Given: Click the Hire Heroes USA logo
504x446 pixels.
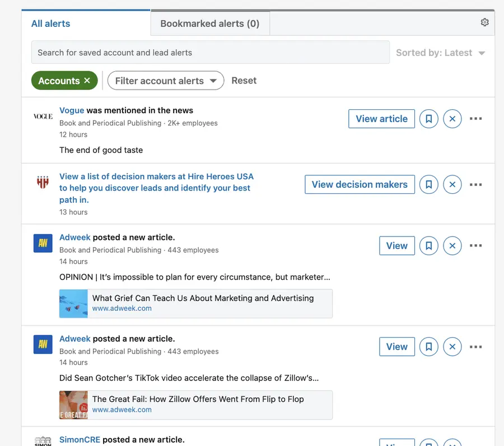Looking at the screenshot, I should (43, 182).
